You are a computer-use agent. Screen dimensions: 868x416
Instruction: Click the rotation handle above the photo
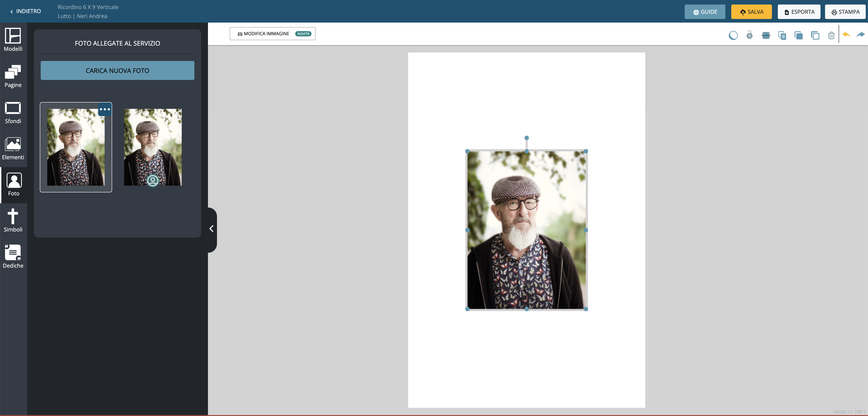[526, 138]
